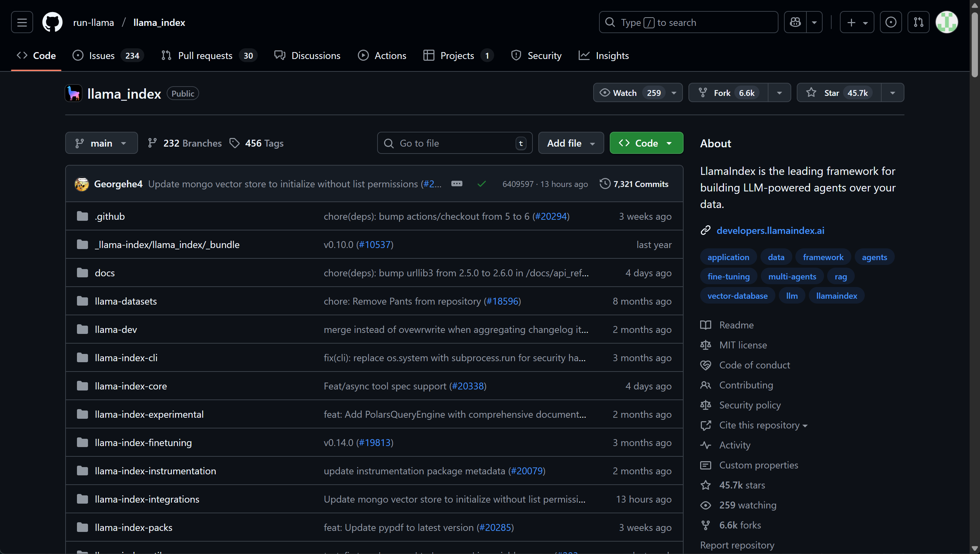
Task: View the 6.6k forks icon
Action: (x=705, y=525)
